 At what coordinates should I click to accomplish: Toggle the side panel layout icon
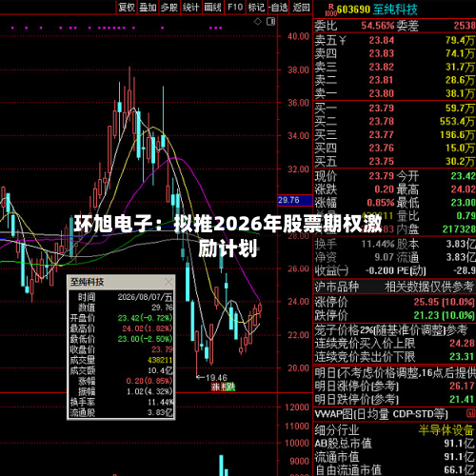[x=270, y=22]
